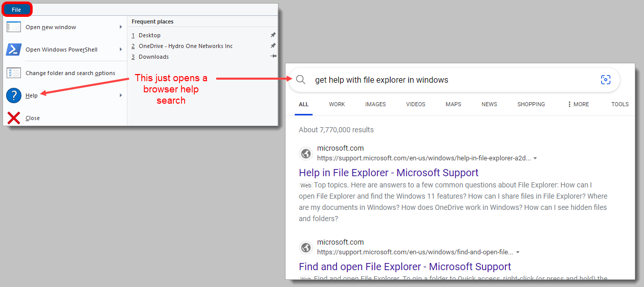Screen dimensions: 644x287
Task: Open Help in File Explorer result link
Action: click(389, 173)
